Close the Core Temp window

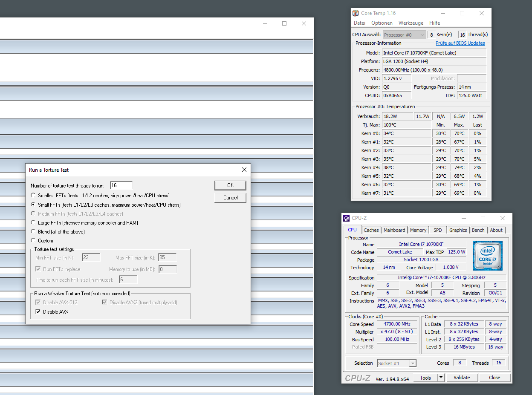(x=482, y=13)
